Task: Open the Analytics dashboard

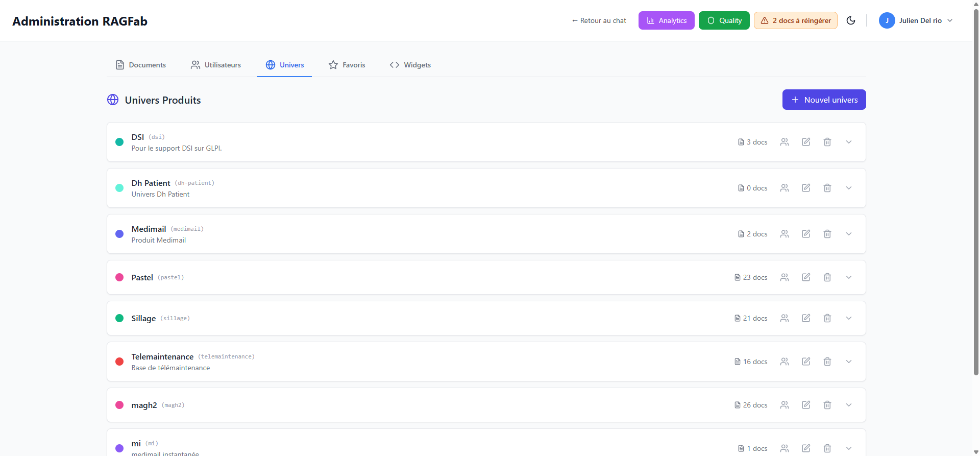Action: click(x=666, y=20)
